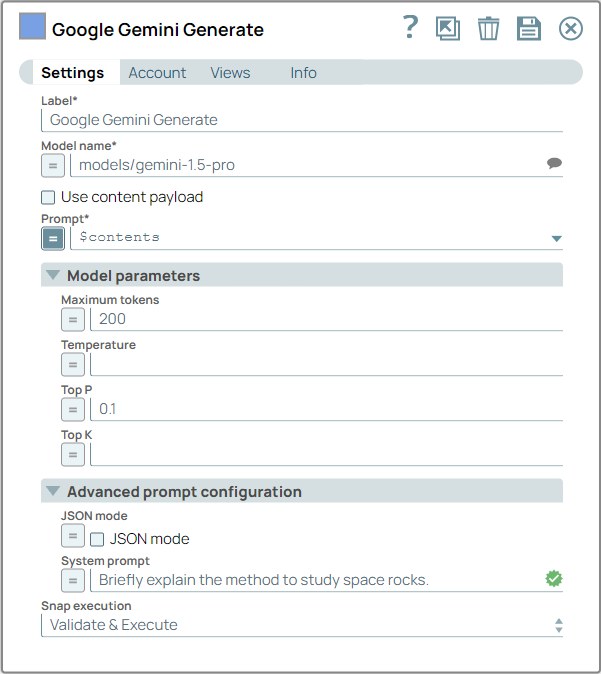Toggle the expression button for Maximum tokens
This screenshot has width=601, height=674.
pyautogui.click(x=73, y=319)
